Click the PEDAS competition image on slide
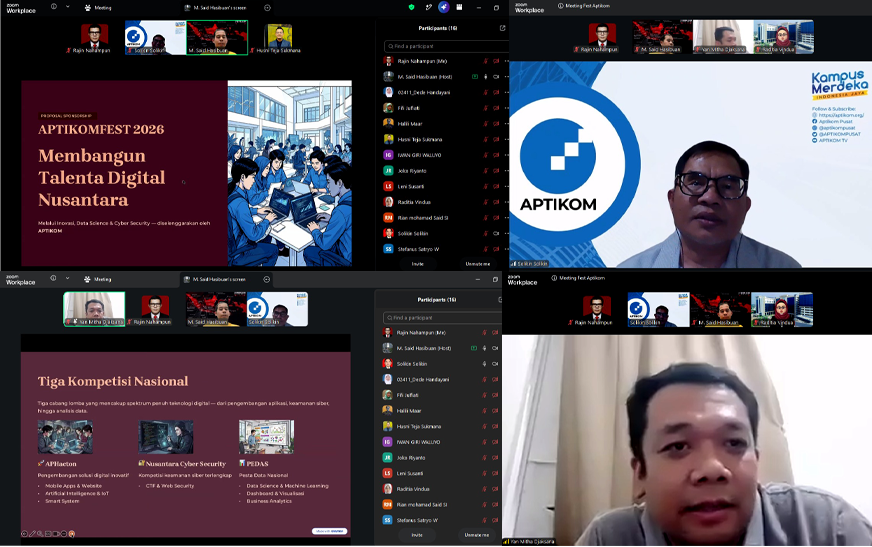Image resolution: width=872 pixels, height=547 pixels. (266, 437)
